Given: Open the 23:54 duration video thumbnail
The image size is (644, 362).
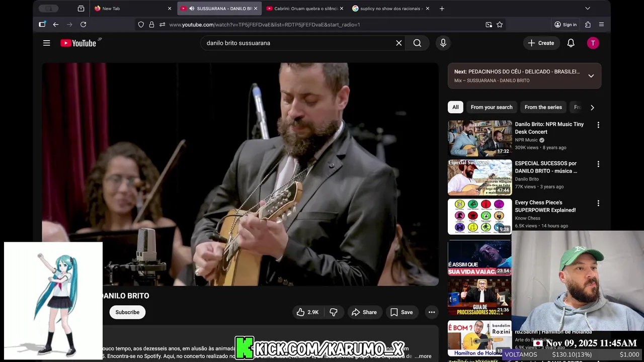Looking at the screenshot, I should (x=480, y=257).
